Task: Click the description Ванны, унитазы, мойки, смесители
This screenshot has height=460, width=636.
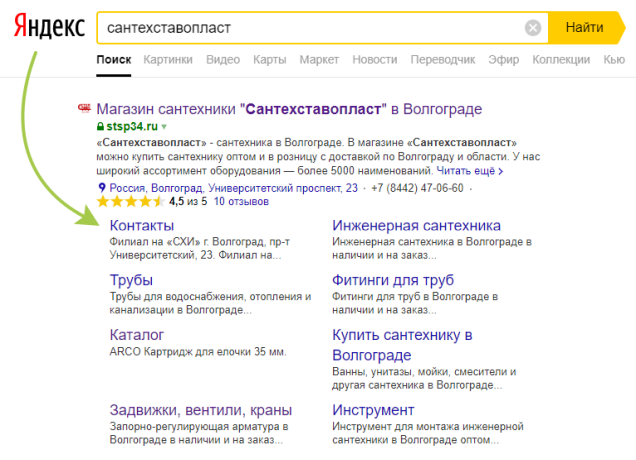Action: [424, 378]
